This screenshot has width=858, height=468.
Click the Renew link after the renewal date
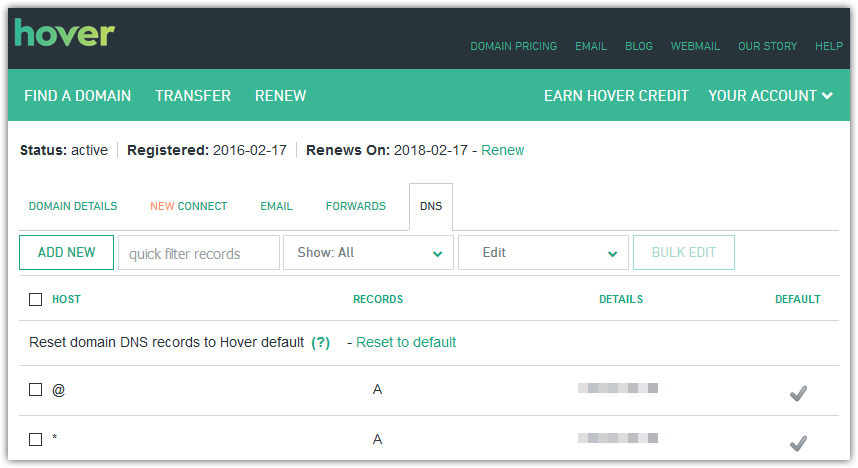pos(502,150)
